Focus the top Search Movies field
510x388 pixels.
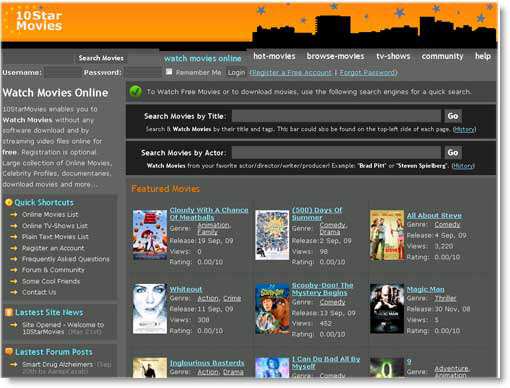point(37,58)
